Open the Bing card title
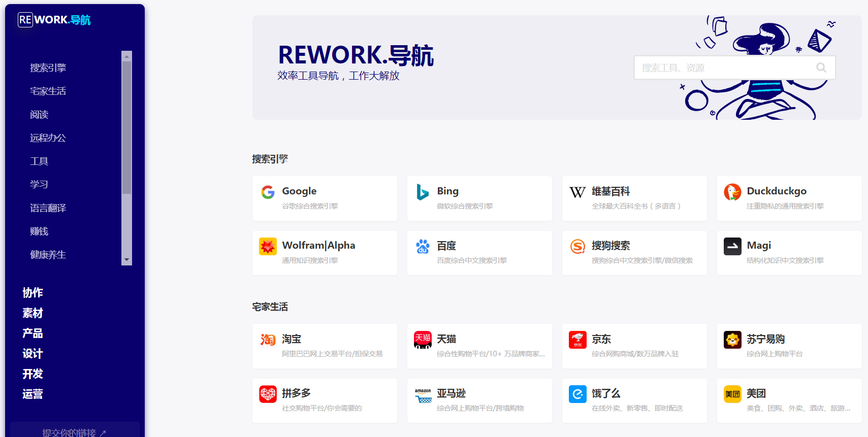868x437 pixels. [447, 191]
